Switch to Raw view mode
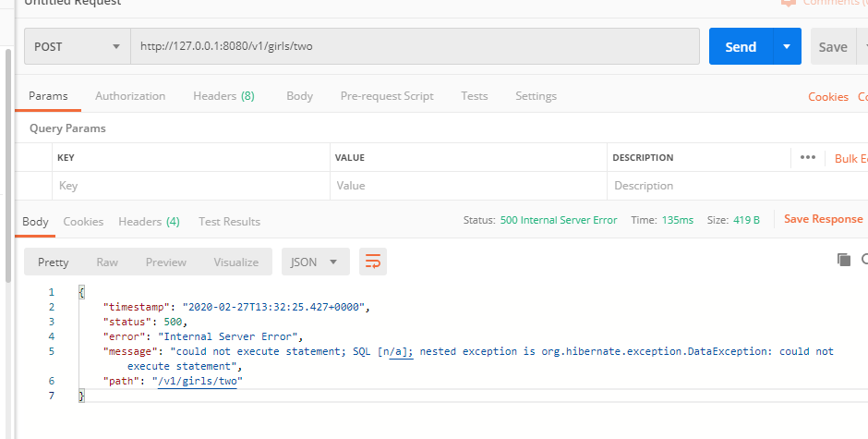This screenshot has width=868, height=439. [107, 262]
